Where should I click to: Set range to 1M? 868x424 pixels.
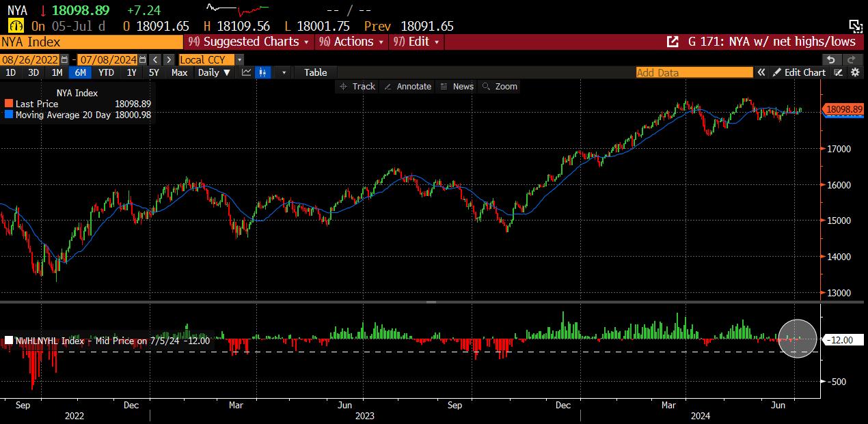point(57,72)
